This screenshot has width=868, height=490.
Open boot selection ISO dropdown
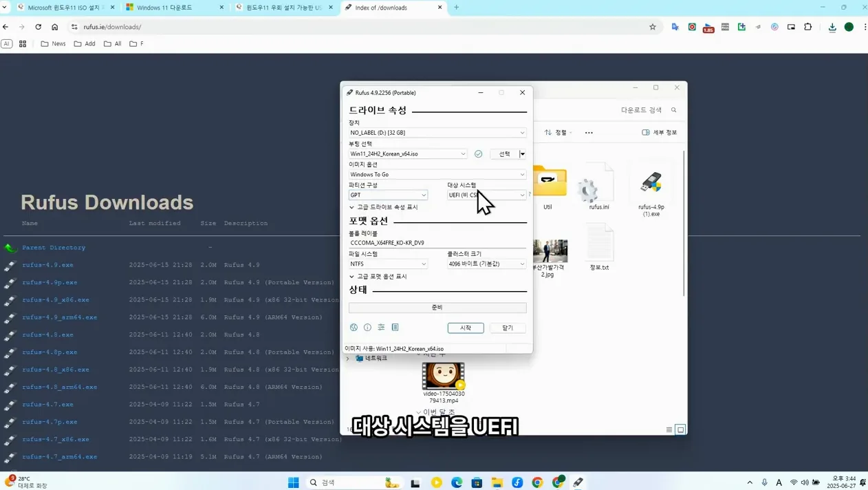point(408,154)
